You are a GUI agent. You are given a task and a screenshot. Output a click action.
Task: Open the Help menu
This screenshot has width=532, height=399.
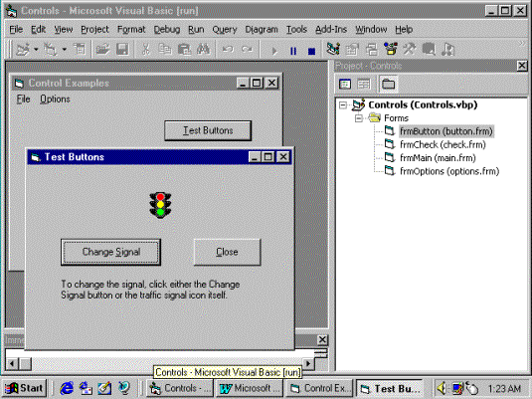(404, 30)
